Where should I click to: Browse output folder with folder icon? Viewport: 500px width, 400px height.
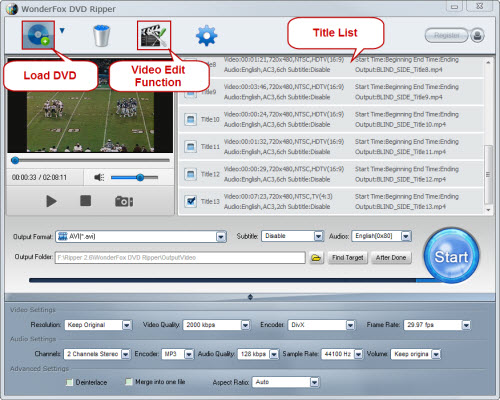click(x=316, y=257)
